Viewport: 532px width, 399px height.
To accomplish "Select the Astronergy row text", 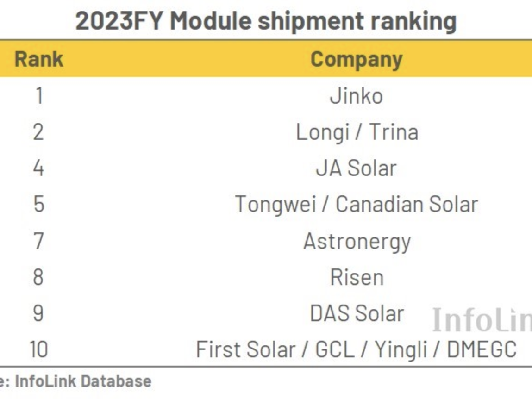I will click(x=357, y=241).
